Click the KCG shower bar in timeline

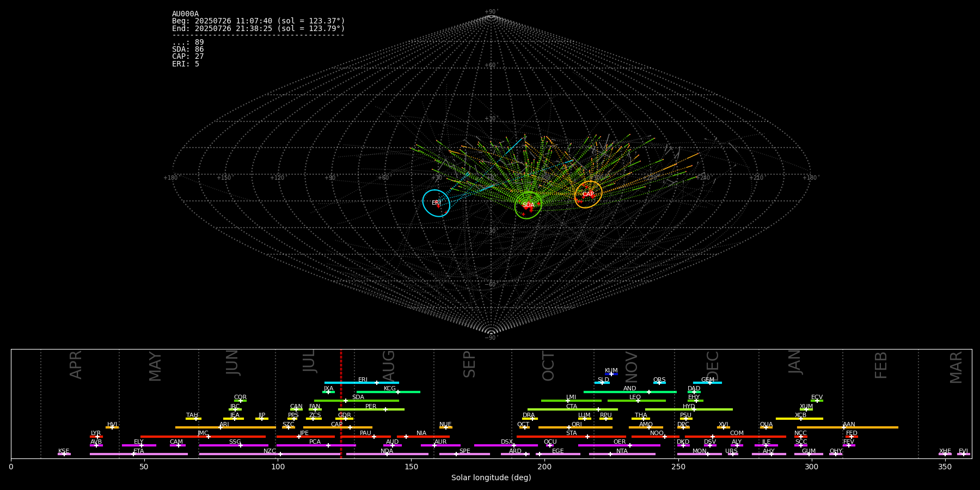(388, 392)
